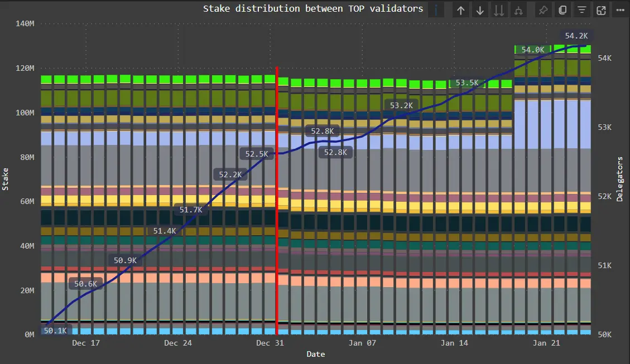Click the chart title 'Stake distribution between TOP validators'
Image resolution: width=630 pixels, height=364 pixels.
point(313,9)
